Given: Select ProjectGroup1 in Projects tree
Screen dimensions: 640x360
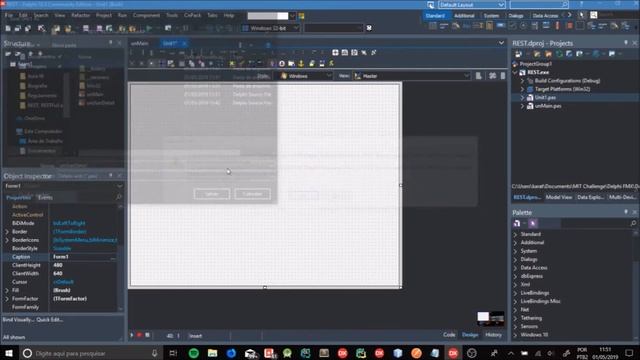Looking at the screenshot, I should [x=536, y=64].
